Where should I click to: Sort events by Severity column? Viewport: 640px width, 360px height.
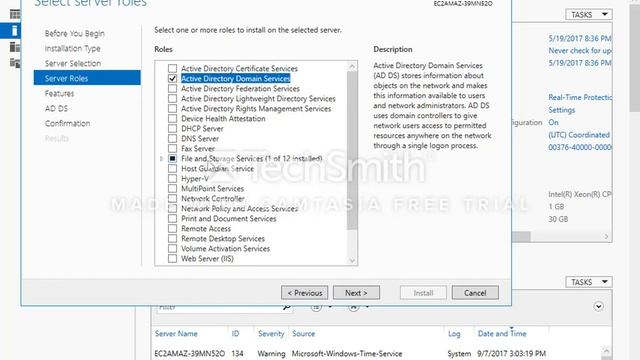pyautogui.click(x=271, y=333)
